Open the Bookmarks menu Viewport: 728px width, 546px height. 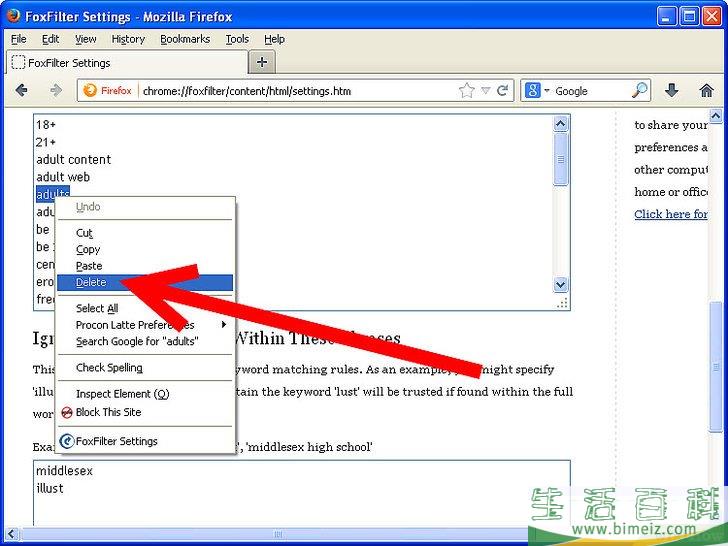point(185,39)
